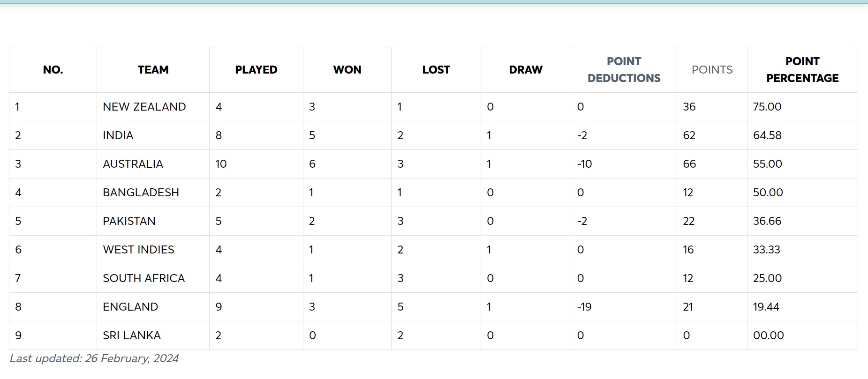Click the POINT PERCENTAGE column header
Image resolution: width=868 pixels, height=379 pixels.
coord(802,70)
